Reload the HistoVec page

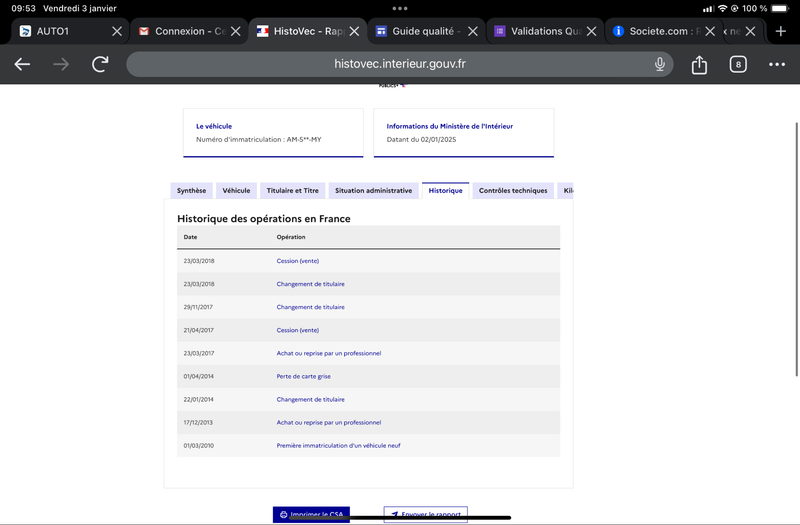click(x=100, y=64)
